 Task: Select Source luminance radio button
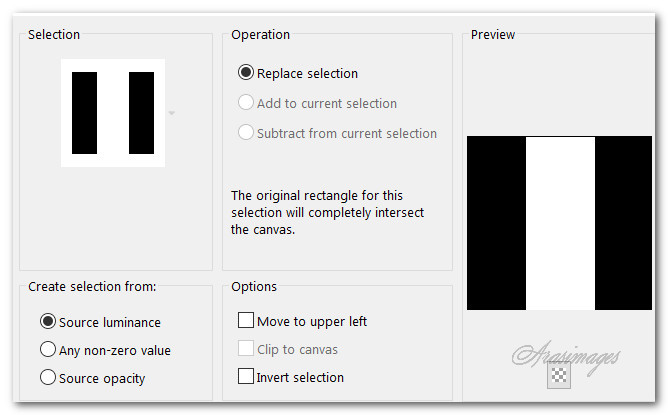click(x=47, y=322)
